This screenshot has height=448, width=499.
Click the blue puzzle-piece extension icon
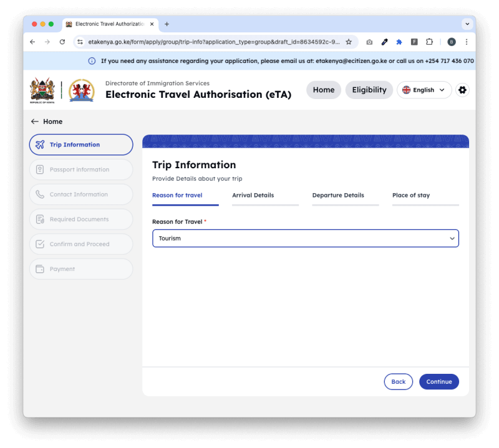click(x=399, y=42)
